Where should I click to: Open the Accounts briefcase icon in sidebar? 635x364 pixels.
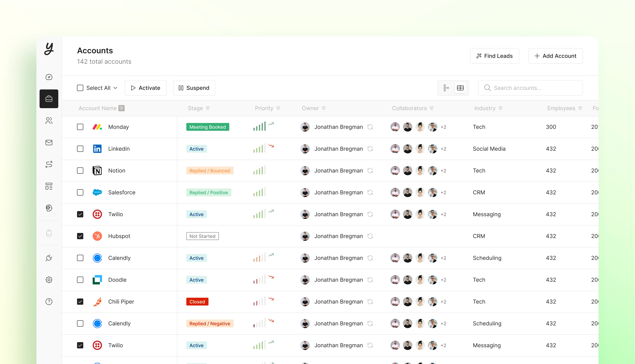coord(49,99)
